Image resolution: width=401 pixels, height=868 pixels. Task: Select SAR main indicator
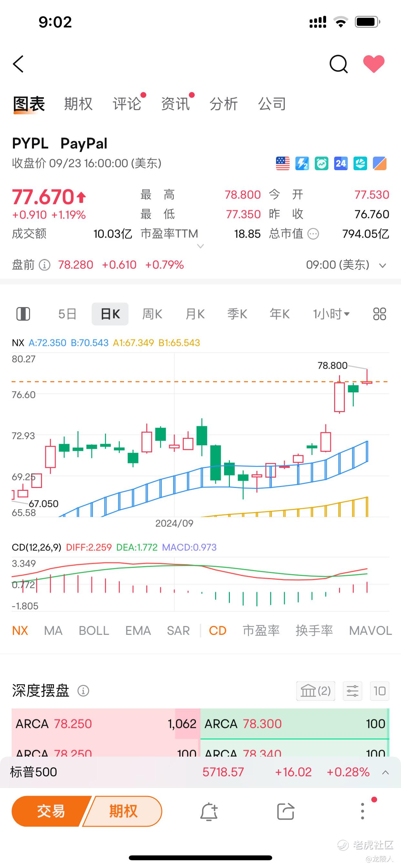click(x=178, y=630)
